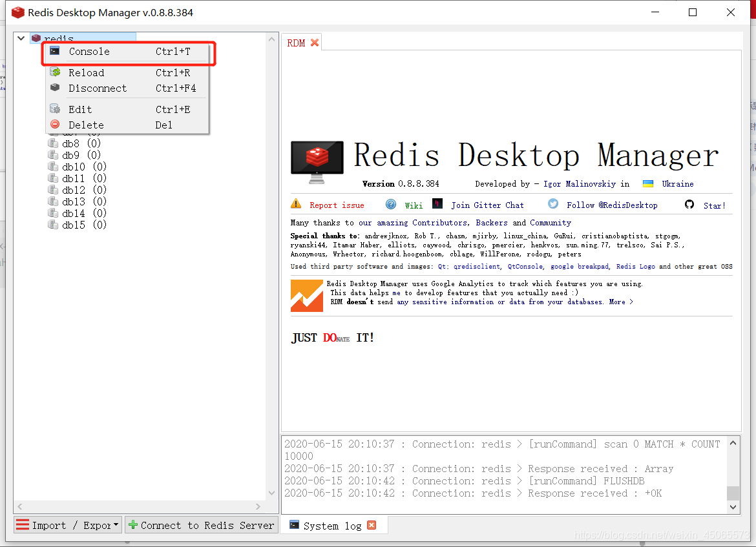This screenshot has height=547, width=756.
Task: Open the Redis Logo link
Action: [635, 267]
